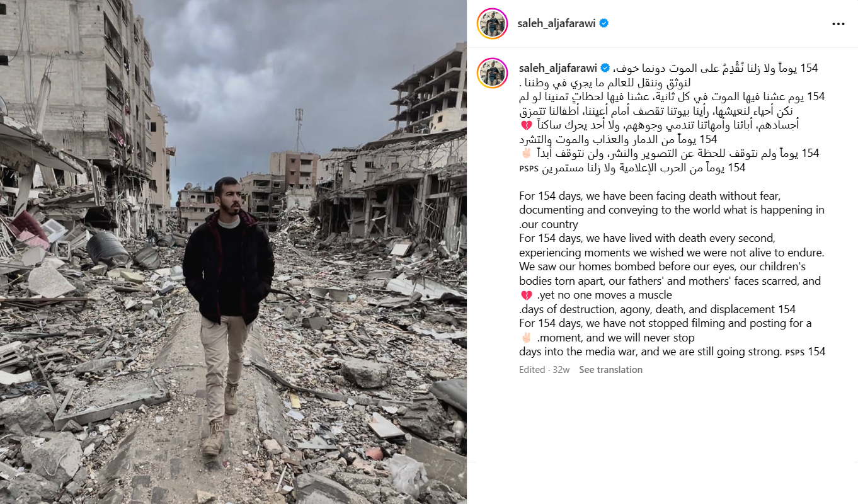Click the English line starting "For 154 days, we have been facing"
858x504 pixels.
(x=650, y=196)
